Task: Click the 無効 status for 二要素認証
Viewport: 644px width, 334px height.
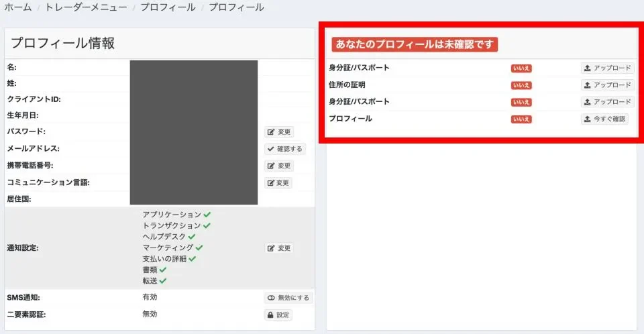Action: [x=150, y=314]
